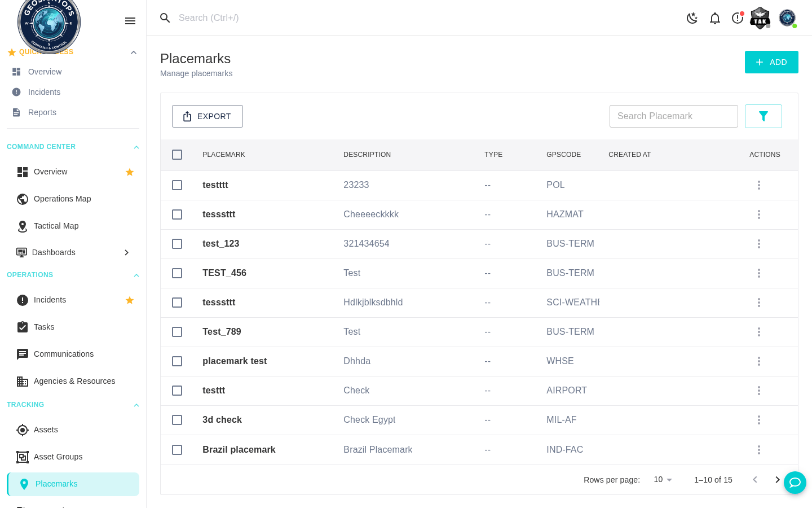
Task: Open the filter panel beside placemark search
Action: [764, 116]
